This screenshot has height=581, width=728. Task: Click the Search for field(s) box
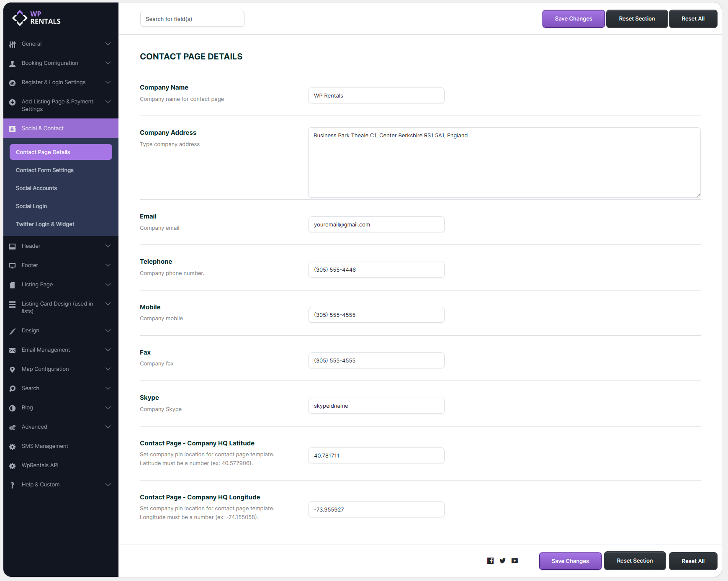[192, 19]
